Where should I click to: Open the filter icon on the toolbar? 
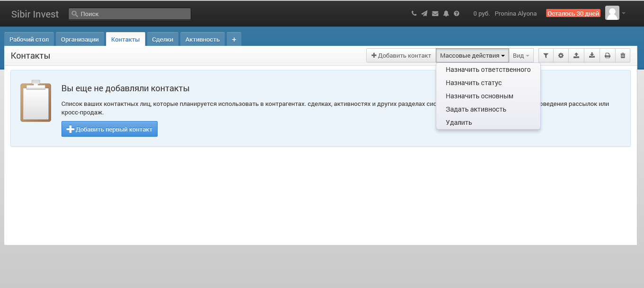(x=545, y=55)
